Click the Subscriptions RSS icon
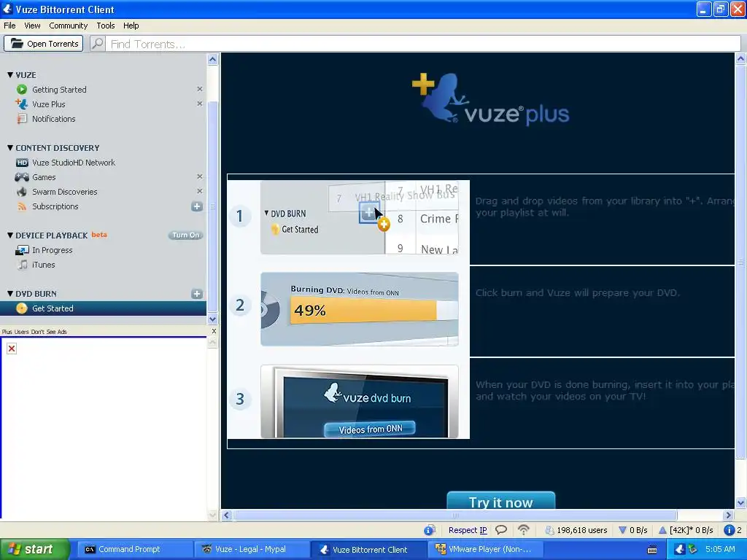This screenshot has width=747, height=560. 22,206
